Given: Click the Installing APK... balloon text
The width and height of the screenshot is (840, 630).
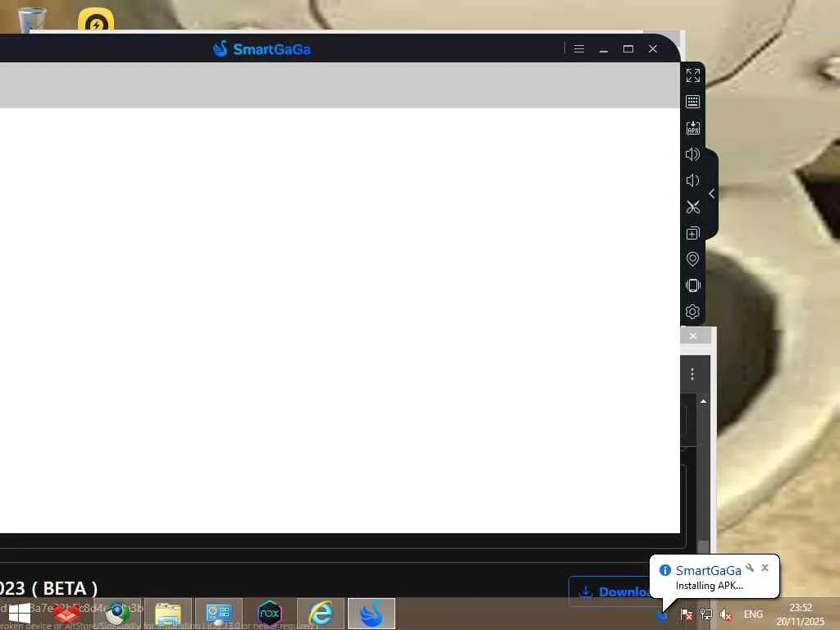Looking at the screenshot, I should pos(710,586).
